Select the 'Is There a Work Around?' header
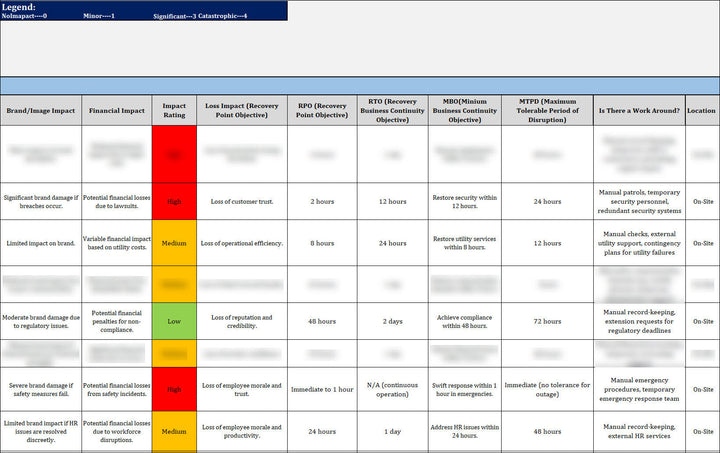This screenshot has width=720, height=453. click(639, 110)
